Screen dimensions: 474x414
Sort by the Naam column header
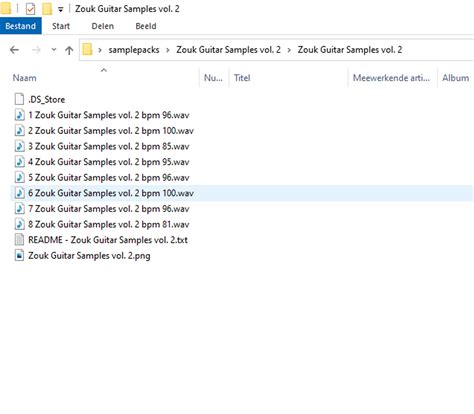[25, 78]
